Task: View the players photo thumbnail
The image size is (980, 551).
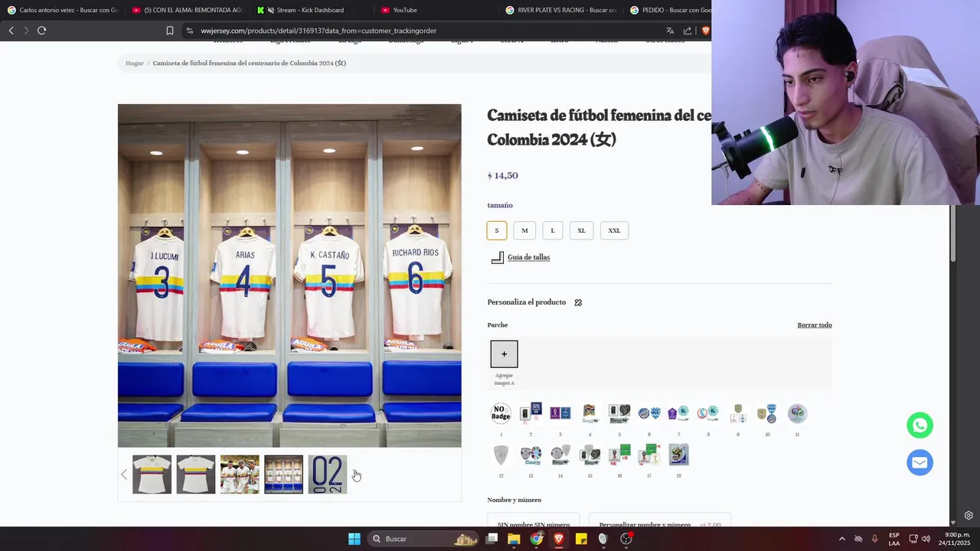Action: pos(240,474)
